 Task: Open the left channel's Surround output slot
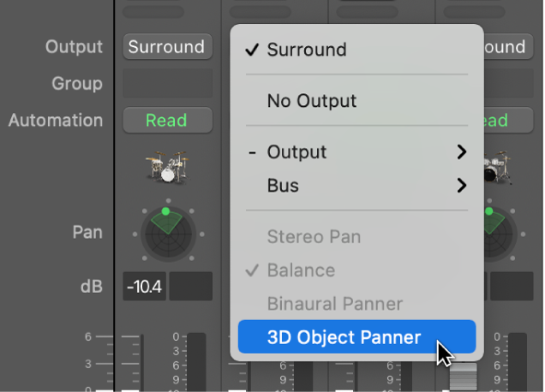pyautogui.click(x=167, y=47)
